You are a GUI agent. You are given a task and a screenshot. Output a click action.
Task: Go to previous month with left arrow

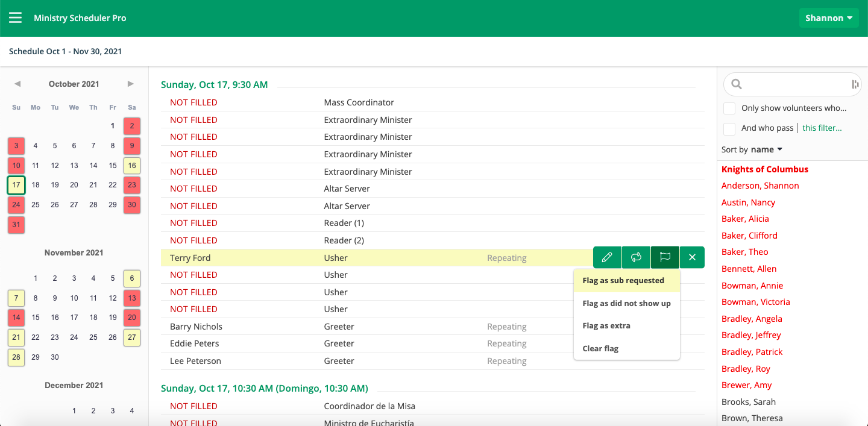point(17,84)
